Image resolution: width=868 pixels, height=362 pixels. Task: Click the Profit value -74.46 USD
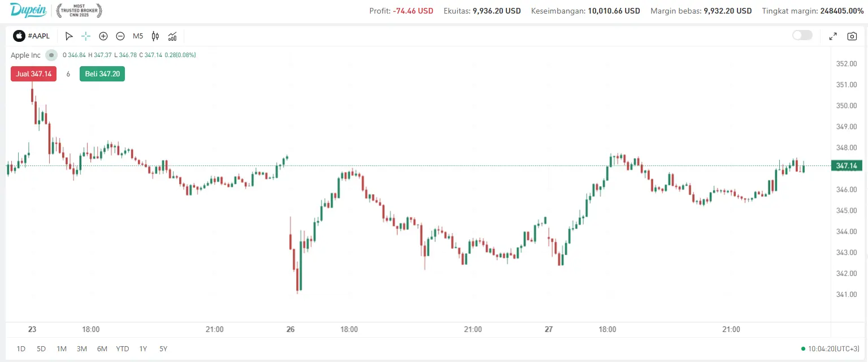point(413,11)
